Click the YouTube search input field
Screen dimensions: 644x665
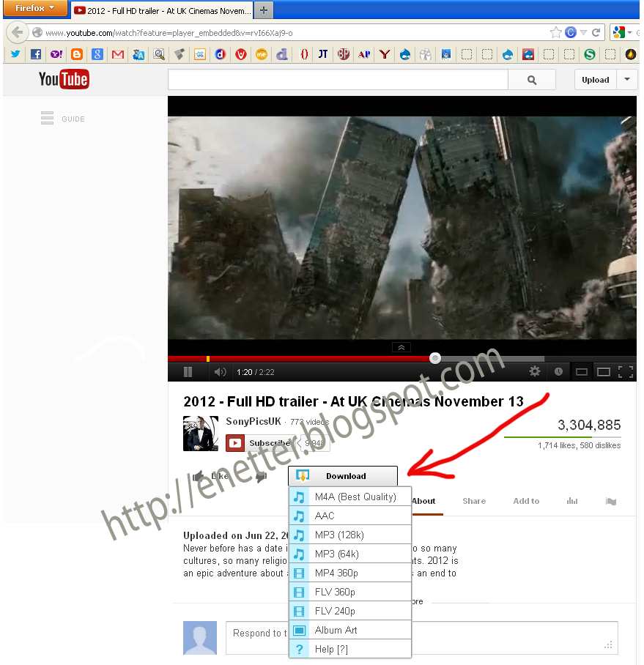pyautogui.click(x=338, y=80)
